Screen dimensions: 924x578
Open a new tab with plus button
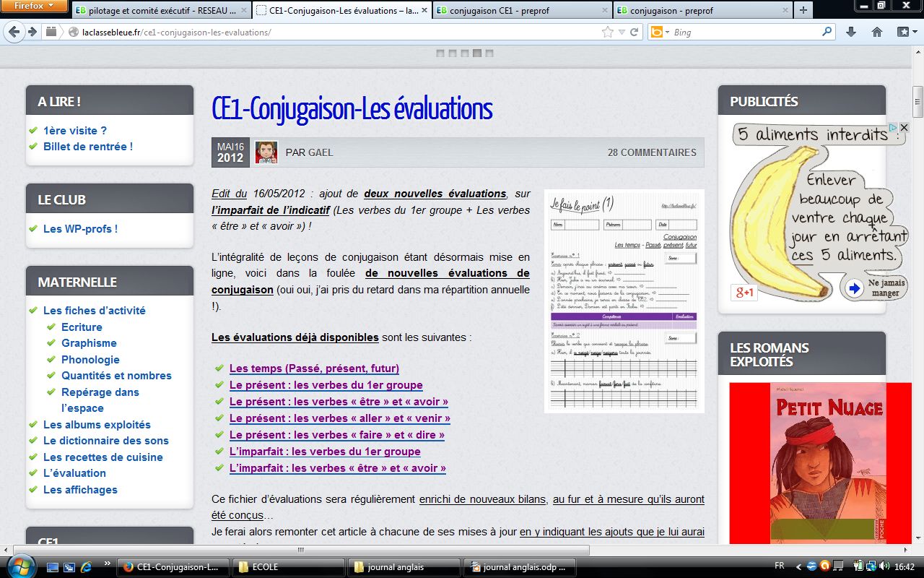pyautogui.click(x=802, y=11)
